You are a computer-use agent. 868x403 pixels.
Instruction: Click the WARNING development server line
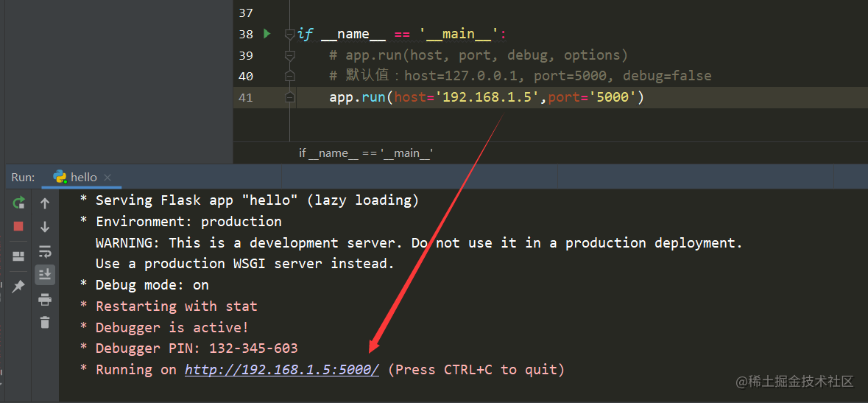[419, 243]
